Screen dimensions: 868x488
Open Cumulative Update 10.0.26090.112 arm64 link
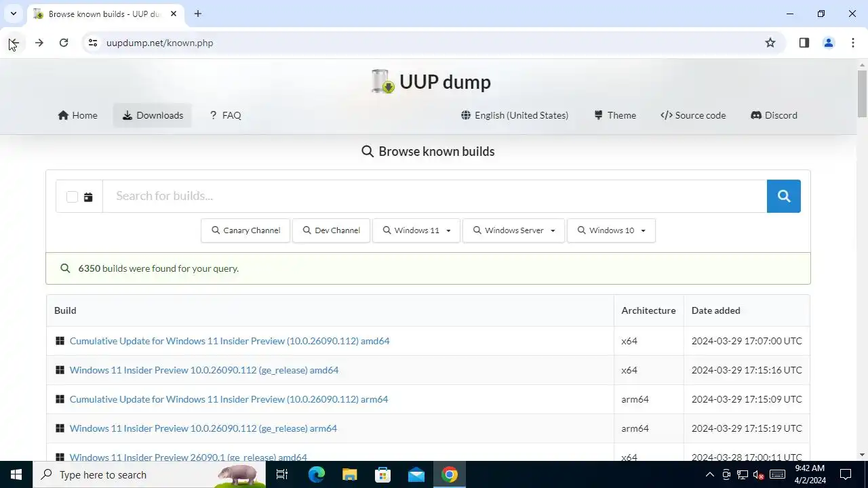229,399
